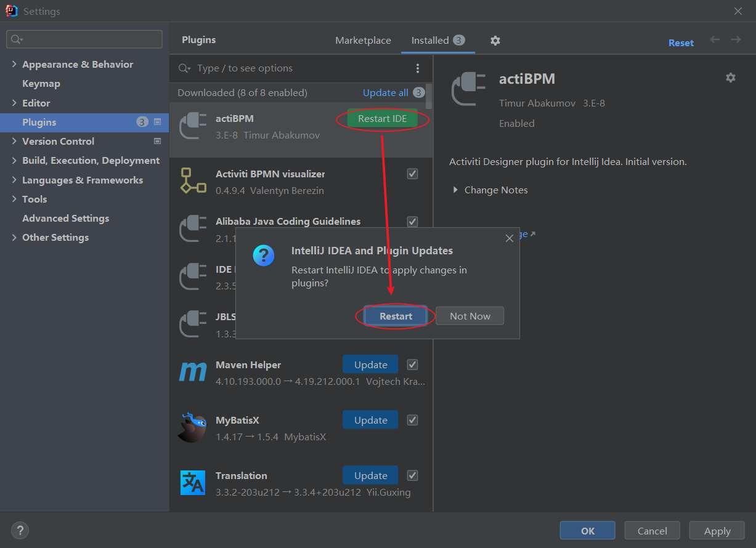Image resolution: width=756 pixels, height=548 pixels.
Task: Click the 'Enabled' status text in details
Action: tap(516, 123)
